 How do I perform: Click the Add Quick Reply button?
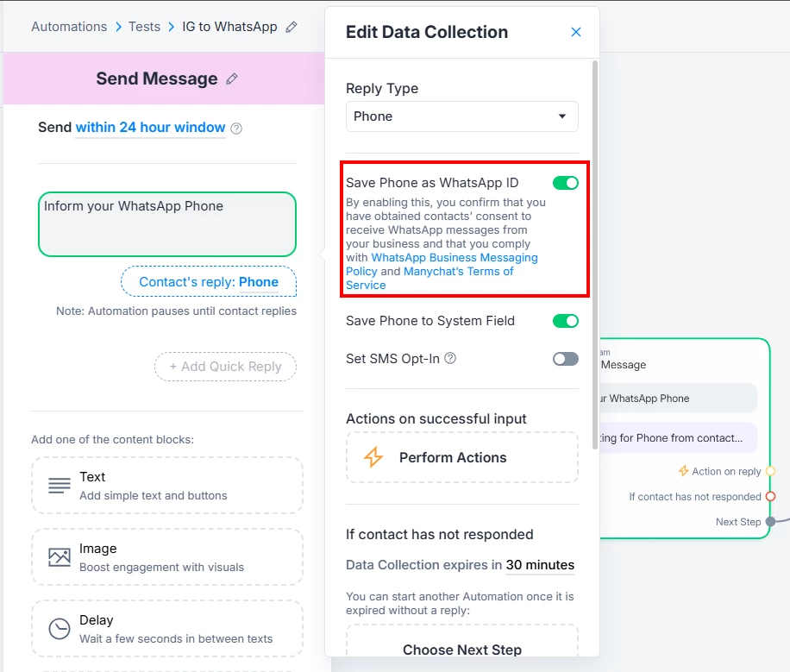225,367
